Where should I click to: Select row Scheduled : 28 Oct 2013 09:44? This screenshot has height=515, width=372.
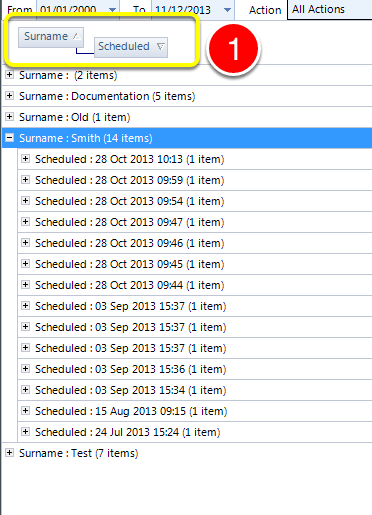(195, 285)
